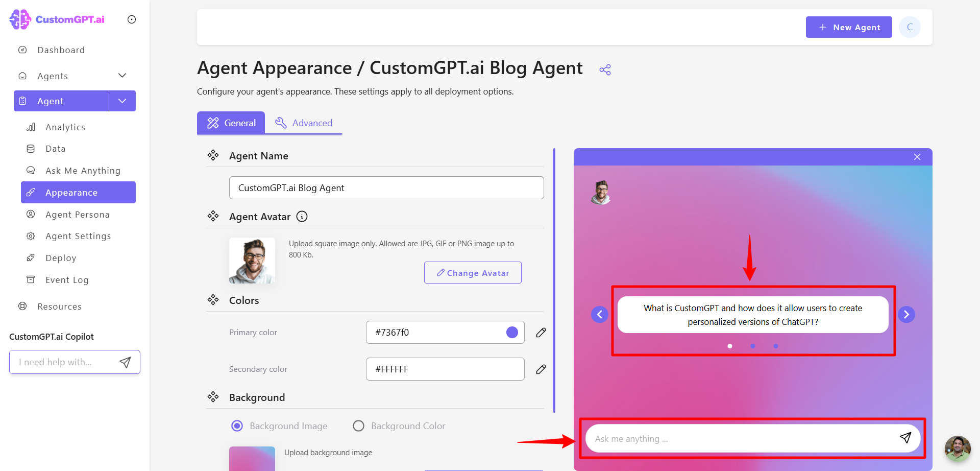Click the Change Avatar button
The width and height of the screenshot is (980, 471).
click(x=473, y=273)
